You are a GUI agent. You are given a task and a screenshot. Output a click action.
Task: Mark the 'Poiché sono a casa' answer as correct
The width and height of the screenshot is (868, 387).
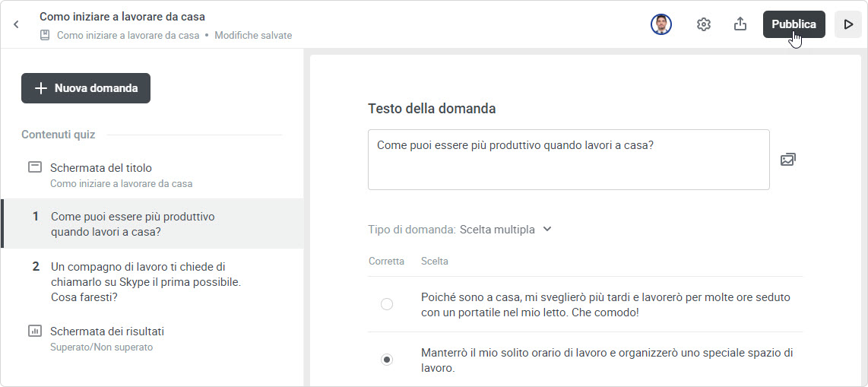pyautogui.click(x=387, y=304)
